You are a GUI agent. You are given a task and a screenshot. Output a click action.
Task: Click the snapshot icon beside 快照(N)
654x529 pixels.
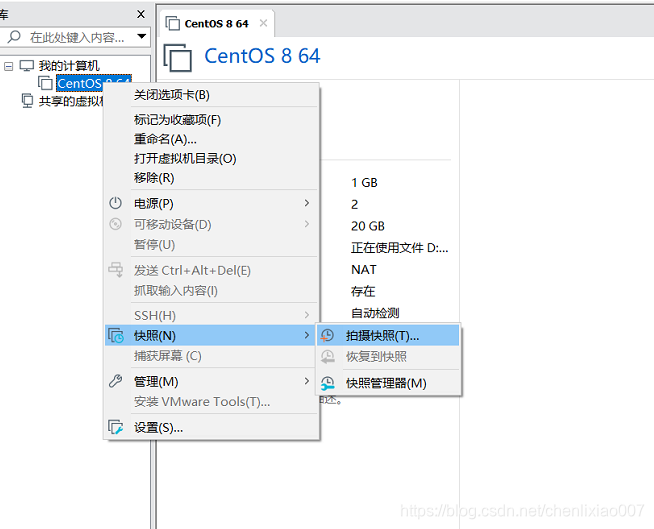point(116,335)
